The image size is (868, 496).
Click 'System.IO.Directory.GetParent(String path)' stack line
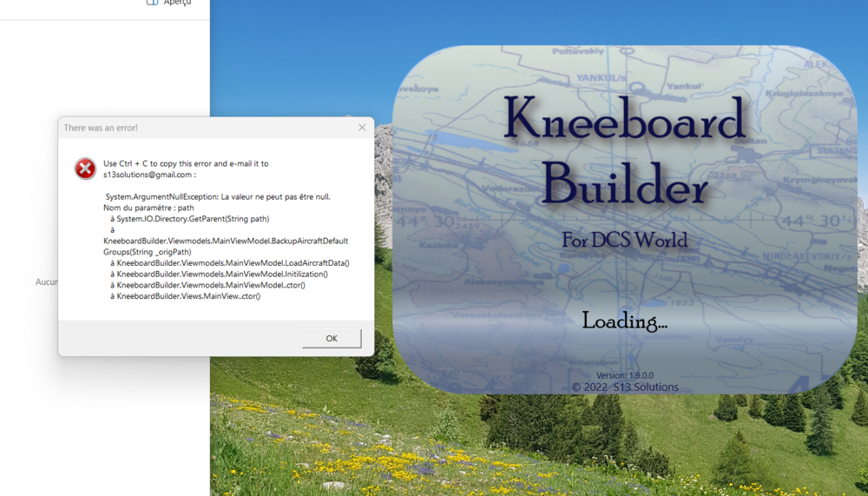tap(190, 219)
